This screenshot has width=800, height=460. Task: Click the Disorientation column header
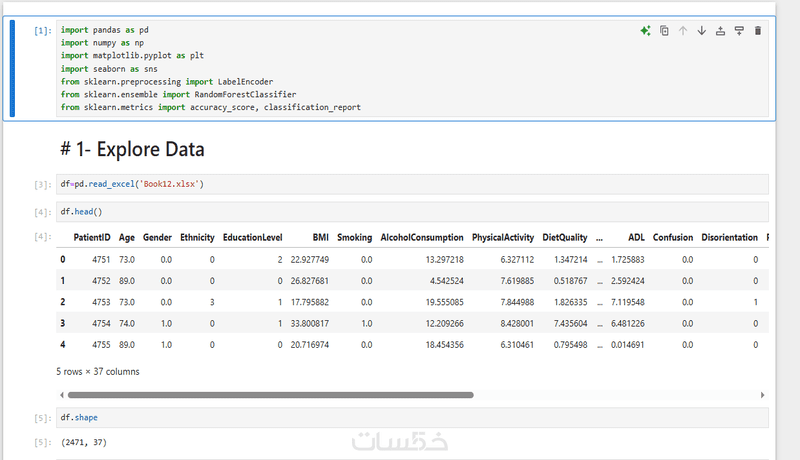point(730,238)
